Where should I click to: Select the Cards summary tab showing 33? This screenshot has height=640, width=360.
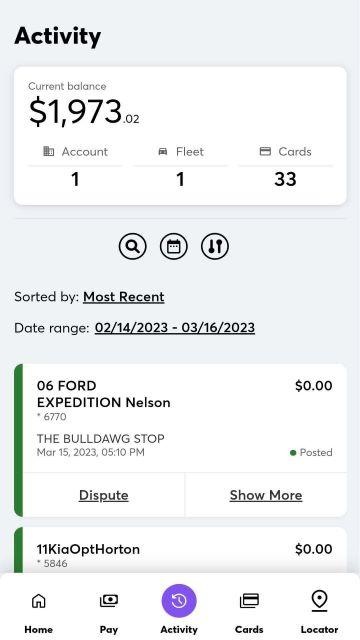click(285, 169)
